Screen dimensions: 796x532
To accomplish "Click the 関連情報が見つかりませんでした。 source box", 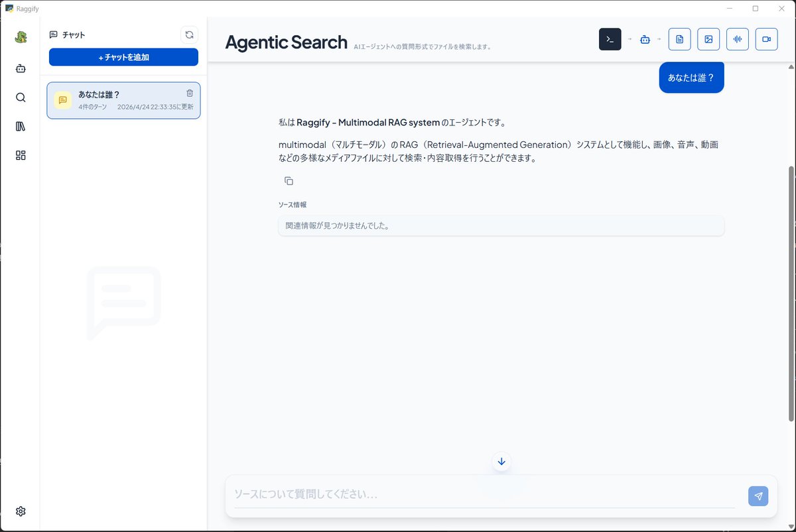I will (x=501, y=226).
